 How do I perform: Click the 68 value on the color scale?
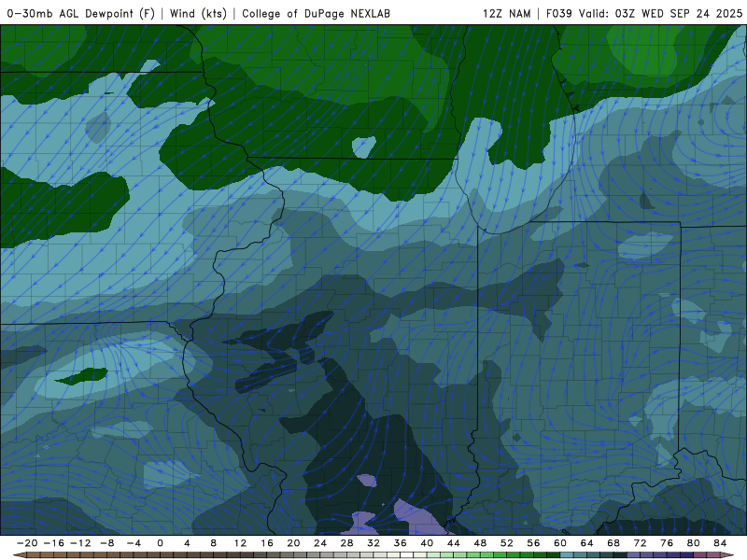613,543
